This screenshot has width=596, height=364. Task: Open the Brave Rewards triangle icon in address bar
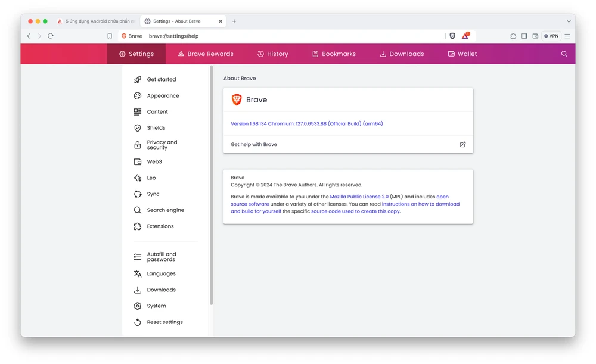pos(465,36)
